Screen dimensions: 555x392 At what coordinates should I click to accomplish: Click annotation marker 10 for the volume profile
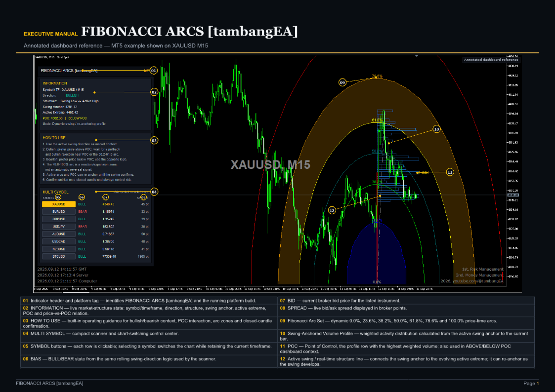[436, 129]
